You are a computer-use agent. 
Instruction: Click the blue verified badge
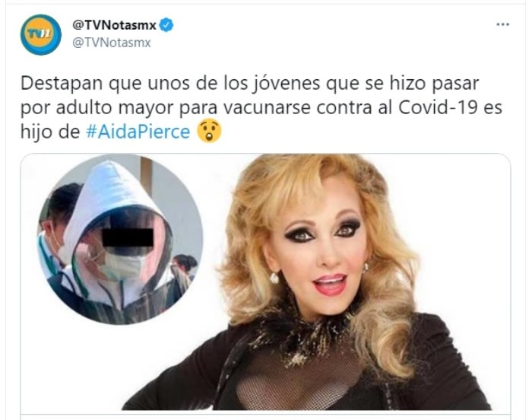click(x=166, y=25)
